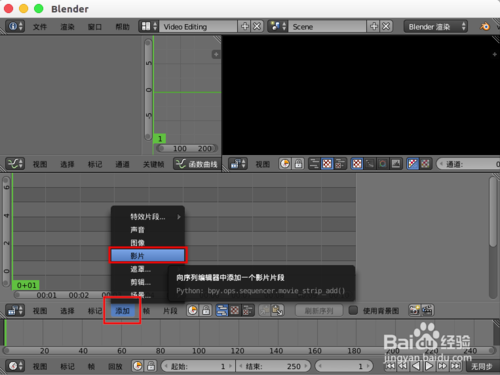Click the preview 通道 number field
The height and width of the screenshot is (375, 500).
point(468,164)
